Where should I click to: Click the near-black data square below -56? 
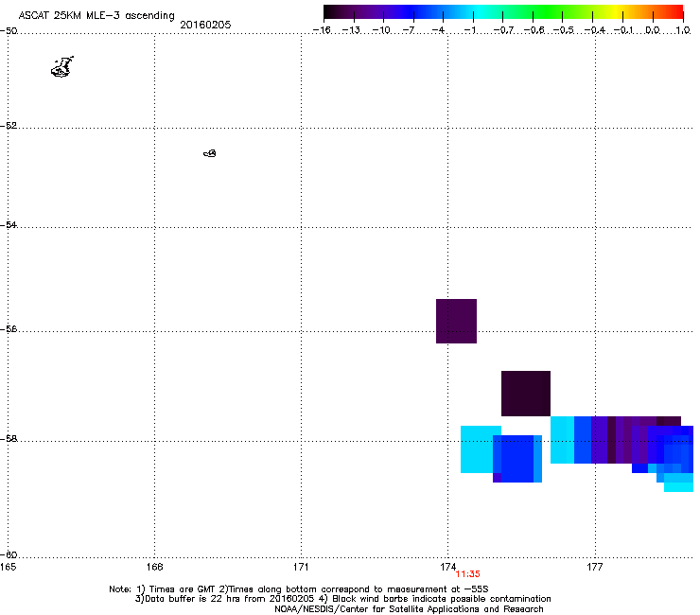pyautogui.click(x=525, y=394)
